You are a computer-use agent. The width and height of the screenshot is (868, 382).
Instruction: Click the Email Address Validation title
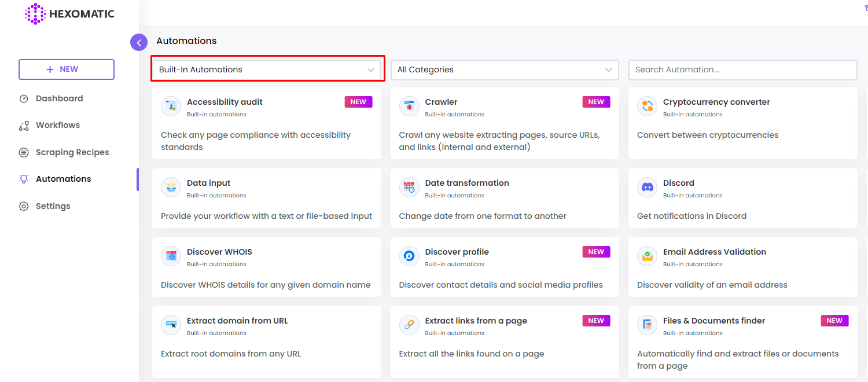coord(715,252)
